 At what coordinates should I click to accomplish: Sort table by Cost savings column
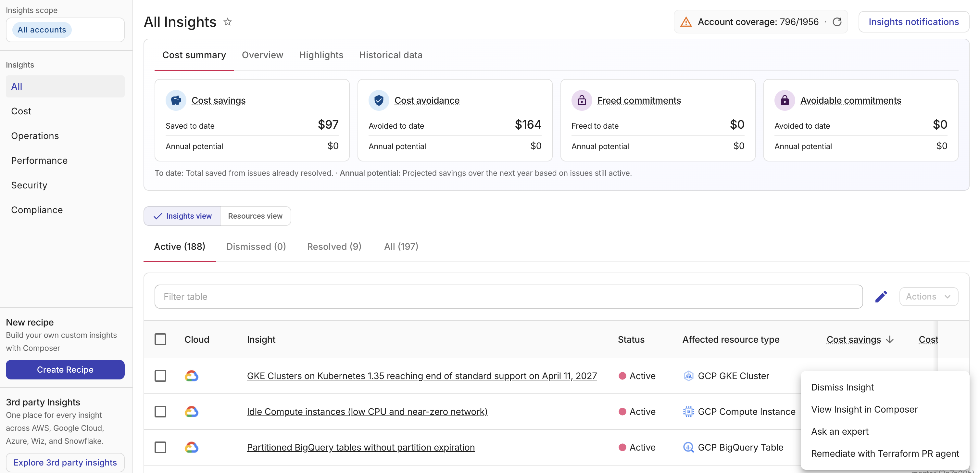[x=854, y=339]
